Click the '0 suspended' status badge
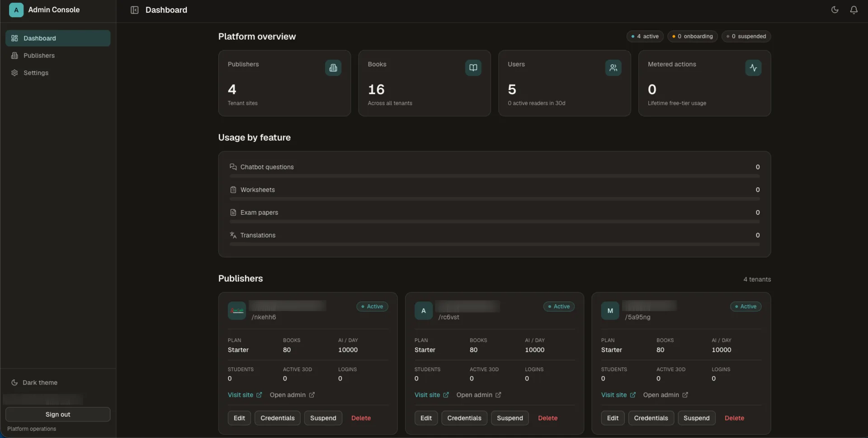 click(746, 36)
